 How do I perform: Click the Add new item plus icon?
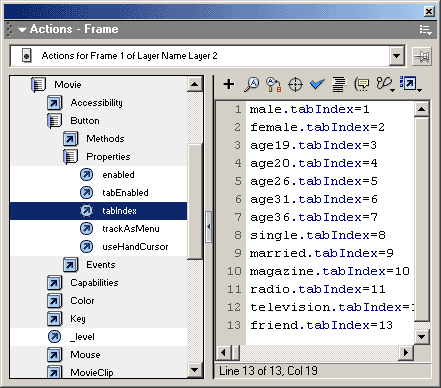(229, 84)
